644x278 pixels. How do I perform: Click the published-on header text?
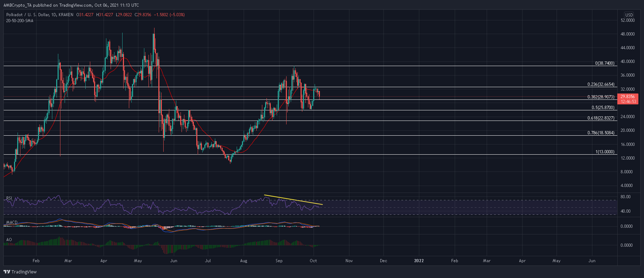pos(71,5)
